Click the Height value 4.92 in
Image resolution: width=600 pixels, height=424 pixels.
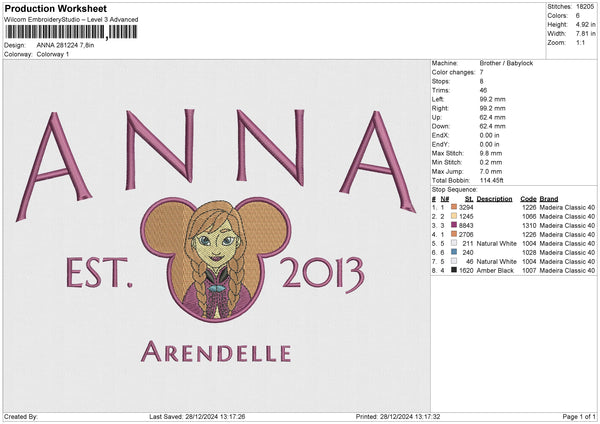click(585, 24)
